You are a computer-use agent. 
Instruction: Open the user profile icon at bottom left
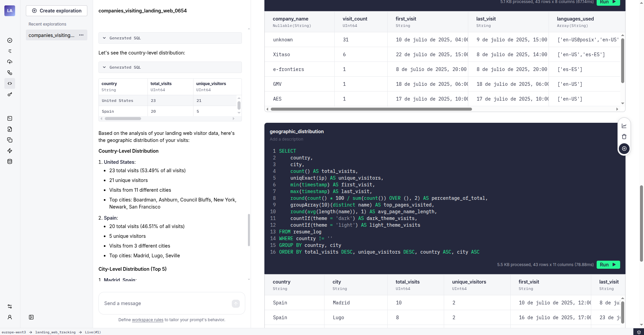pos(10,317)
